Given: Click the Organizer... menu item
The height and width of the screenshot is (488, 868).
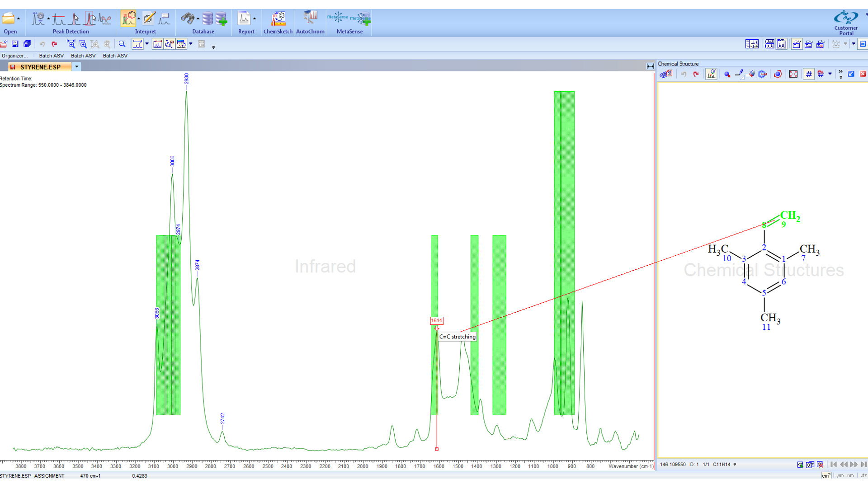Looking at the screenshot, I should point(14,56).
